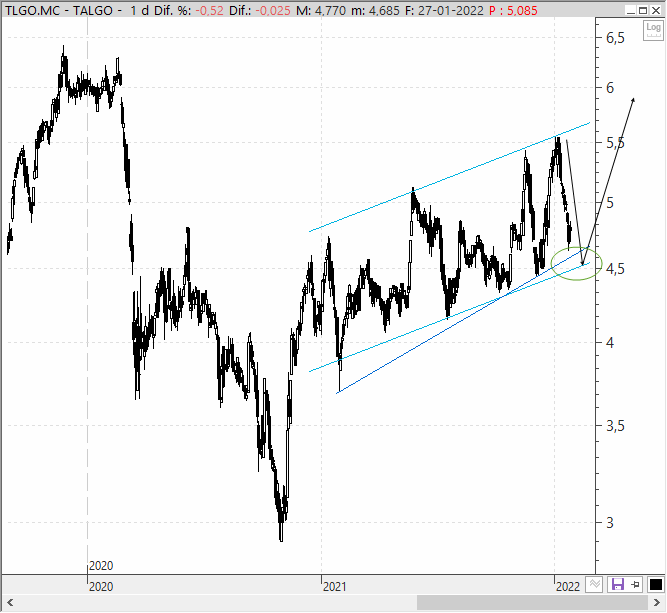The height and width of the screenshot is (613, 667).
Task: Close the TALGO chart window
Action: (x=656, y=10)
